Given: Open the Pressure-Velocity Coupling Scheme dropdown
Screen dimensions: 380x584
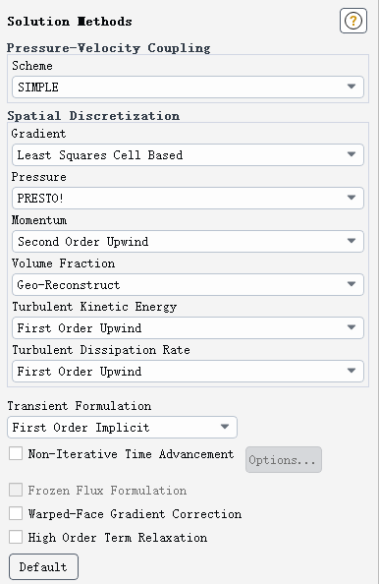Looking at the screenshot, I should pyautogui.click(x=188, y=87).
